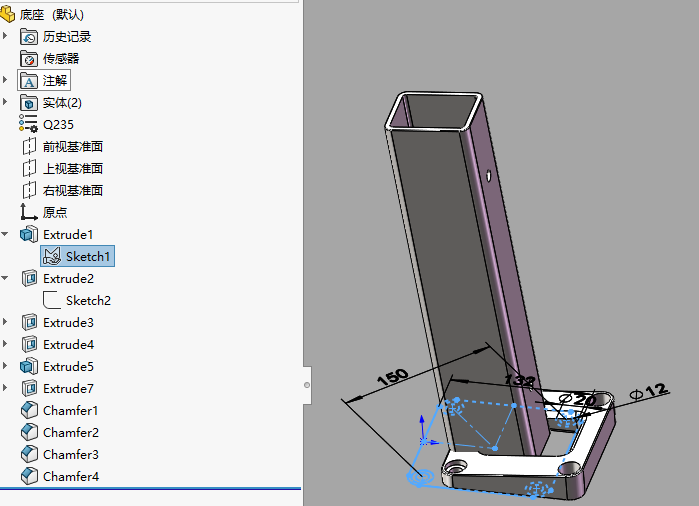699x506 pixels.
Task: Click the 历史记录 folder icon
Action: (29, 37)
